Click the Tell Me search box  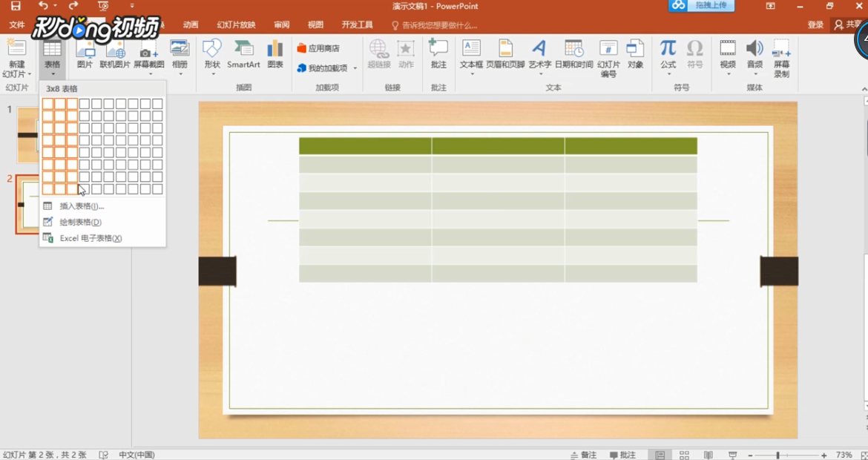point(435,25)
